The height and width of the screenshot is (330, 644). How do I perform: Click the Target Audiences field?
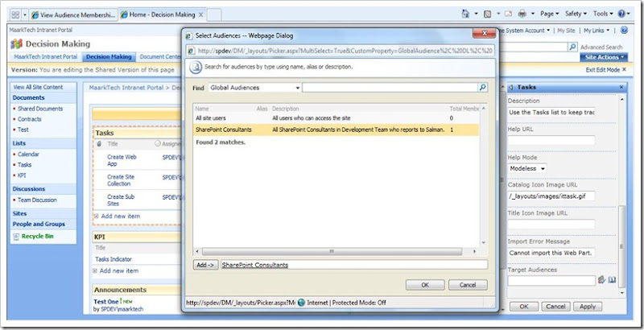tap(551, 280)
